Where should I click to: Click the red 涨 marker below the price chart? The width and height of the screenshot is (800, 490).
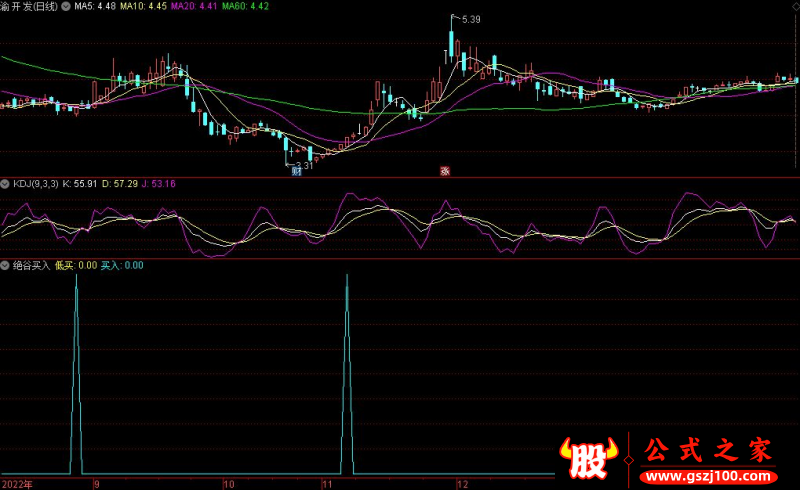pos(444,171)
